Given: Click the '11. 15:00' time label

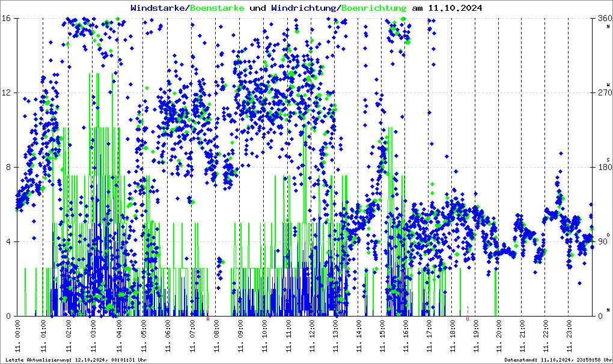Looking at the screenshot, I should pyautogui.click(x=382, y=336).
